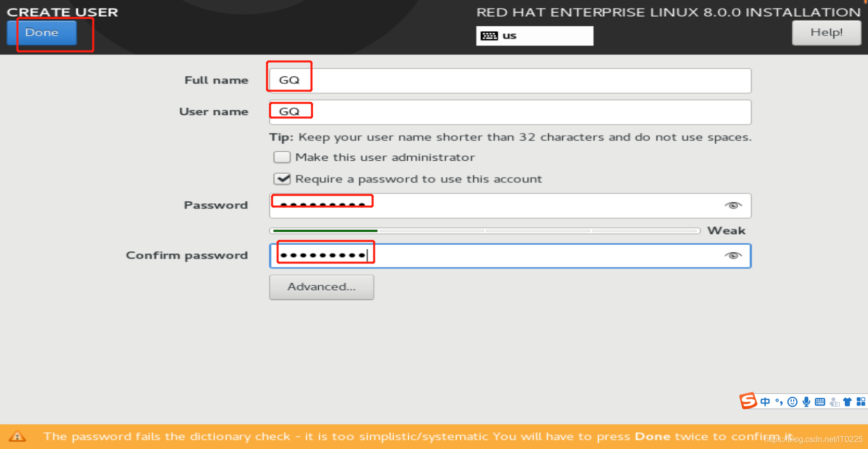Open the Advanced... user settings
This screenshot has height=449, width=868.
tap(321, 287)
